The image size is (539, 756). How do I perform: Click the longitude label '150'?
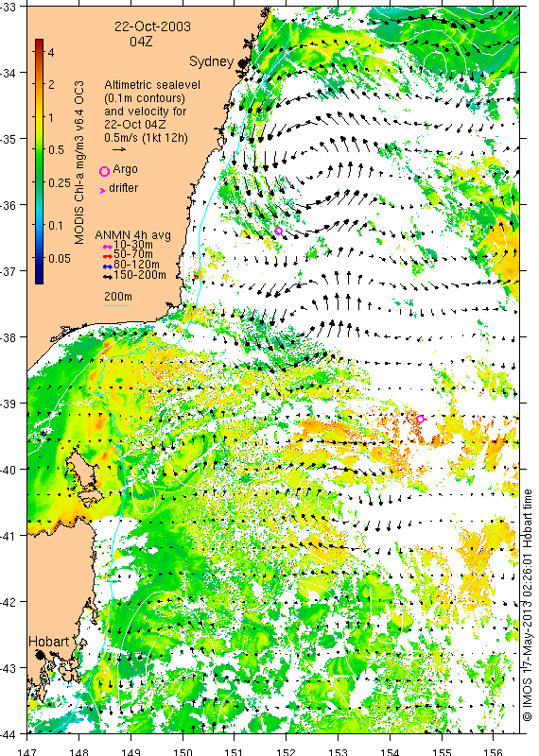coord(183,751)
